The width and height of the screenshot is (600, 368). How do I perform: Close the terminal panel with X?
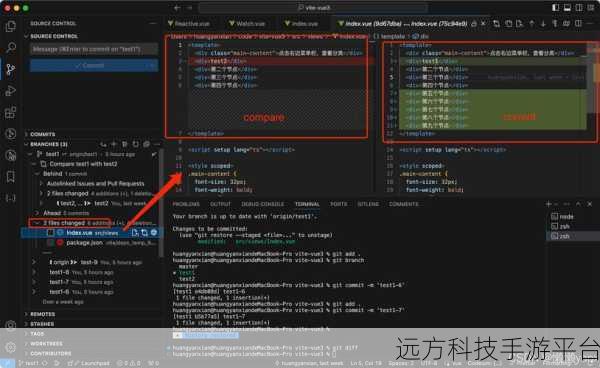[590, 204]
